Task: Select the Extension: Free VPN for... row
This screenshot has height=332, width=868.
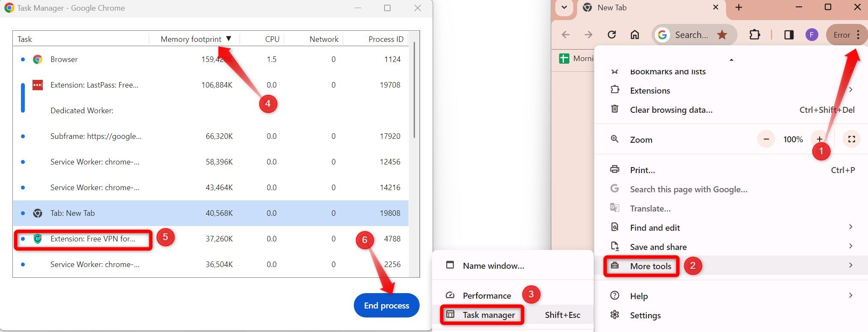Action: tap(211, 239)
